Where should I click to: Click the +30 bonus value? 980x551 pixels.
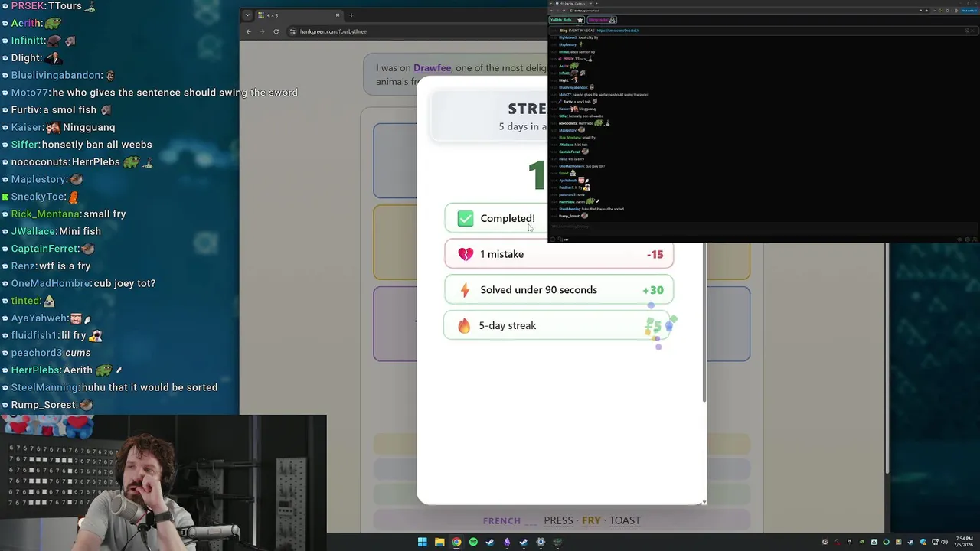pos(653,290)
